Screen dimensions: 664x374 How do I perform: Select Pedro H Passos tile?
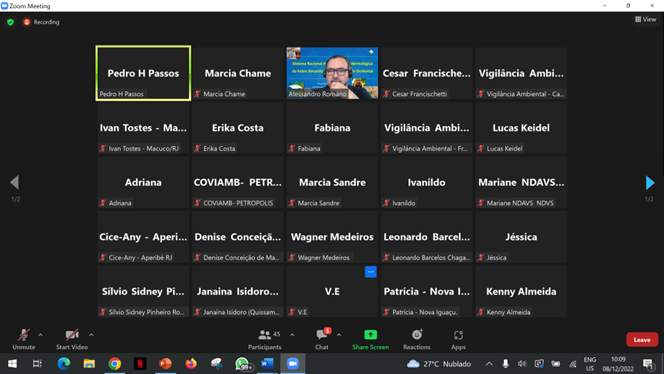click(x=143, y=73)
